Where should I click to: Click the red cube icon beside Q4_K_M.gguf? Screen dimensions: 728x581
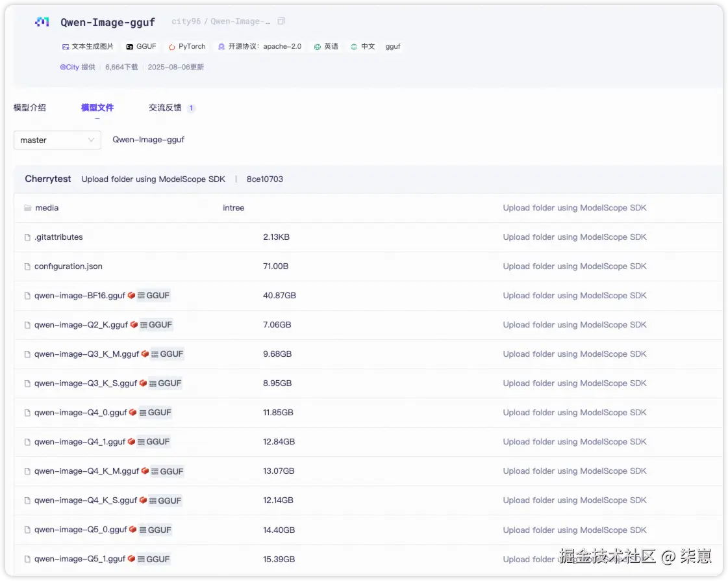[x=145, y=471]
